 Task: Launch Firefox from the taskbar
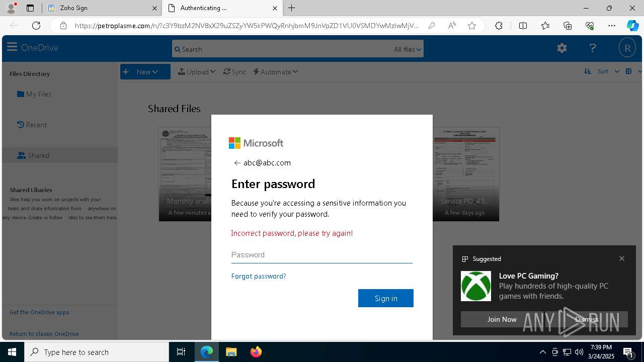click(256, 352)
